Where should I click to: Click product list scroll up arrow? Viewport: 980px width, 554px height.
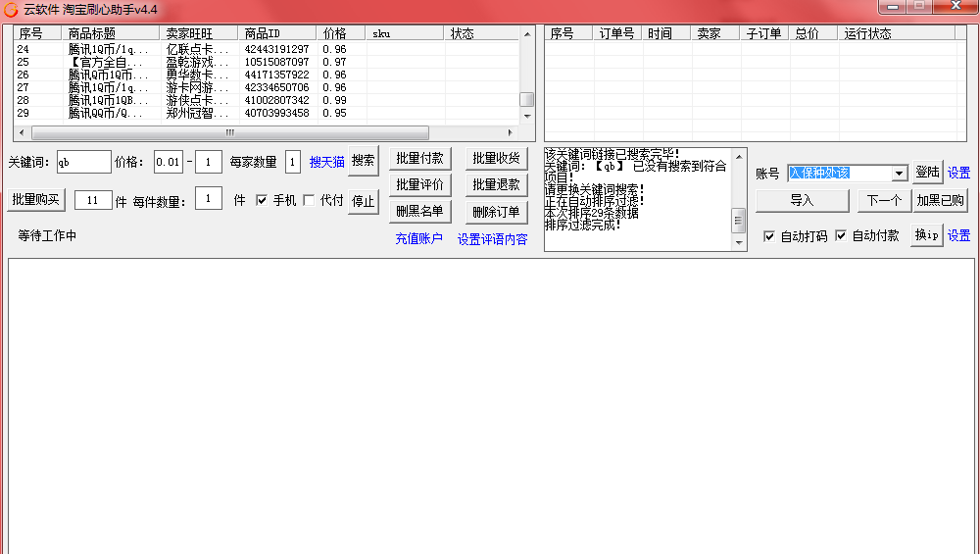[x=527, y=33]
